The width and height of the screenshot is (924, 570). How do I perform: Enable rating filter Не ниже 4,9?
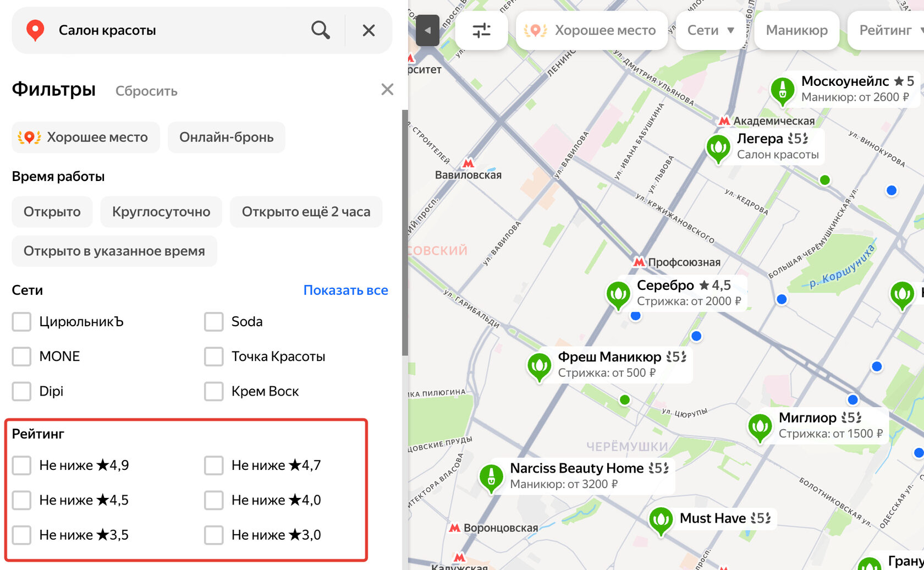pos(21,465)
